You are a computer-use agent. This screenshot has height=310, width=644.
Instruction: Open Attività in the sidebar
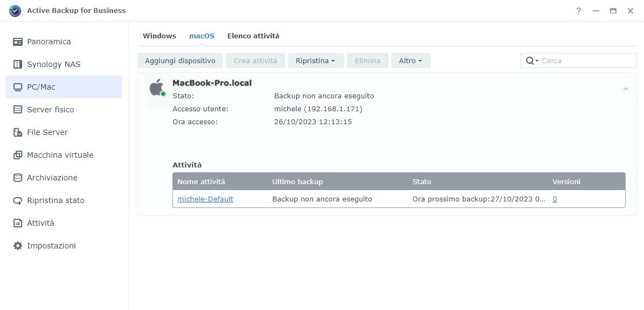click(x=64, y=223)
